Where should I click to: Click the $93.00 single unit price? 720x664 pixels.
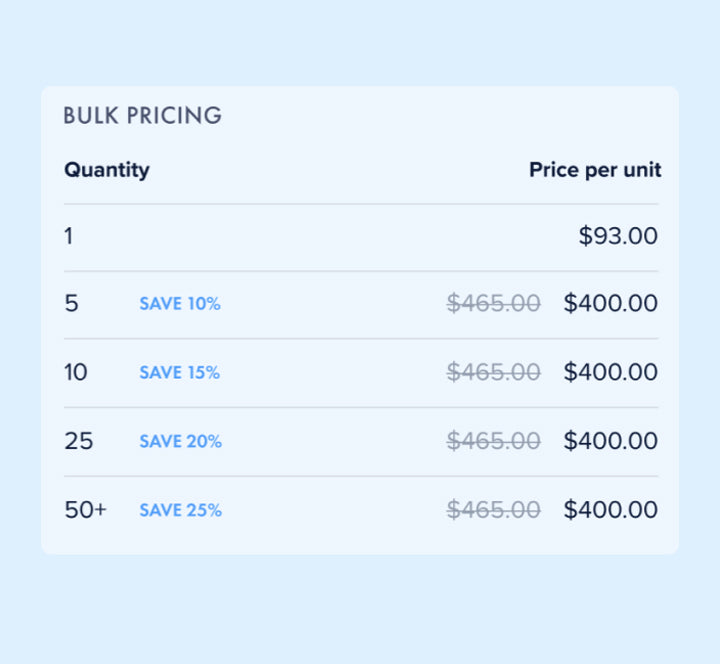618,236
